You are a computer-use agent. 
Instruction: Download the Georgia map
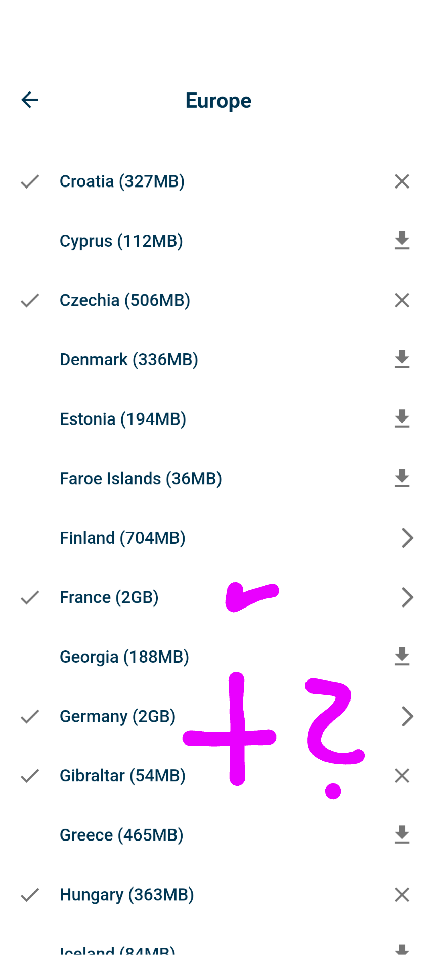(x=402, y=657)
